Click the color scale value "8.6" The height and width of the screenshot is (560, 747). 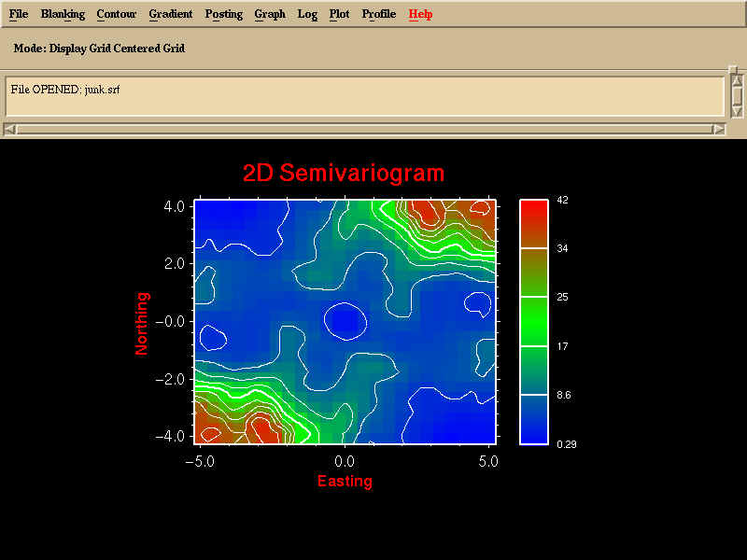tap(564, 395)
